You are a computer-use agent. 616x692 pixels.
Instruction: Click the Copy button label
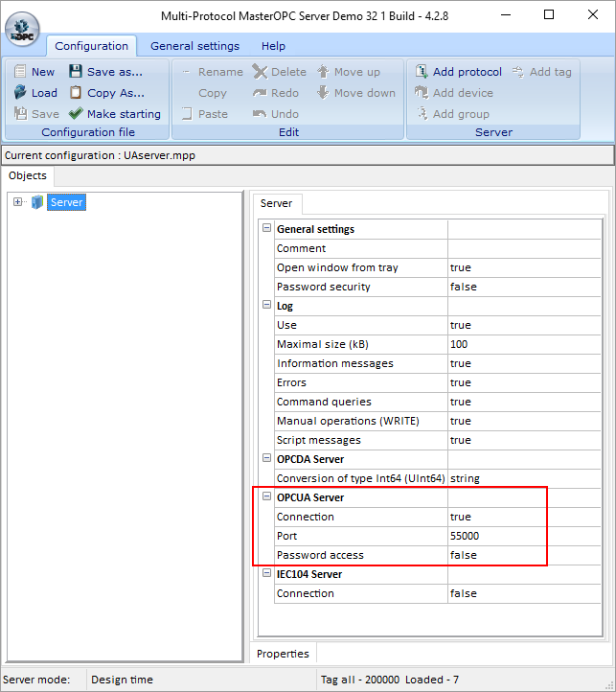tap(213, 93)
